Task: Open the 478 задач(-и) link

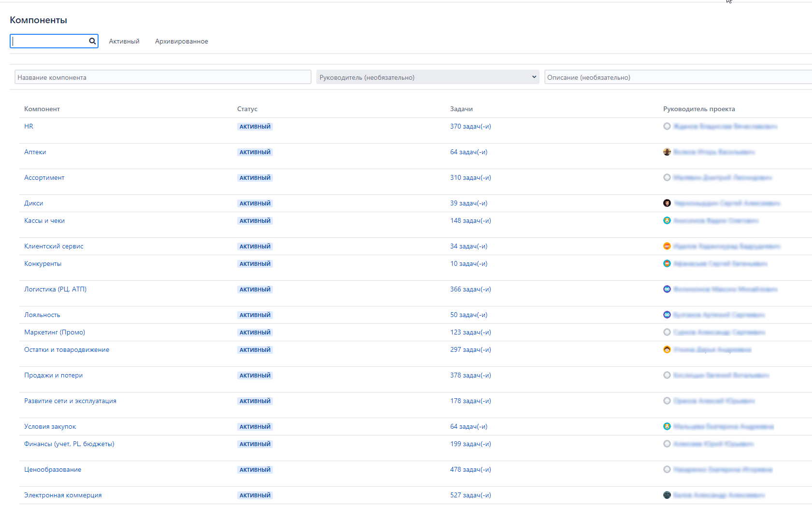Action: (x=470, y=469)
